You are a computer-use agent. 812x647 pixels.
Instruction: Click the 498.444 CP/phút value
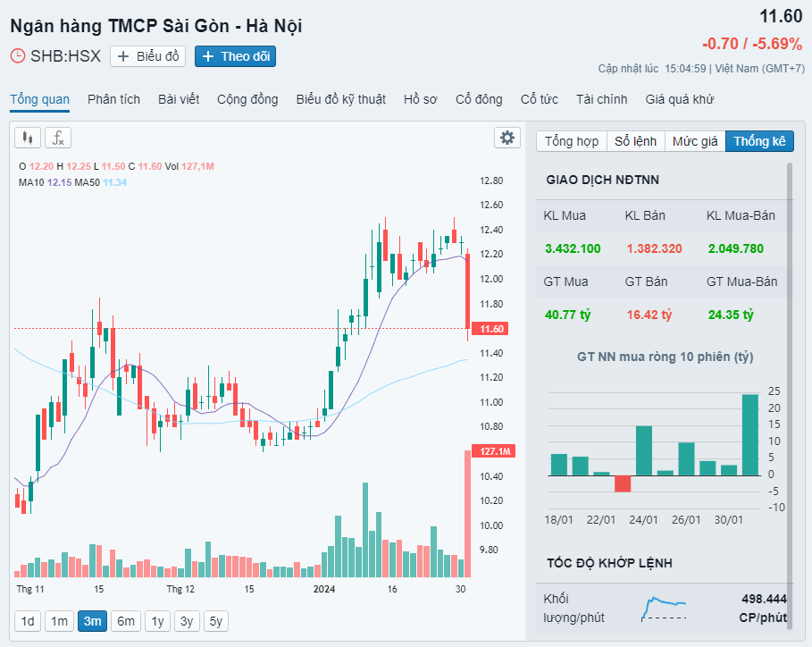(x=764, y=609)
